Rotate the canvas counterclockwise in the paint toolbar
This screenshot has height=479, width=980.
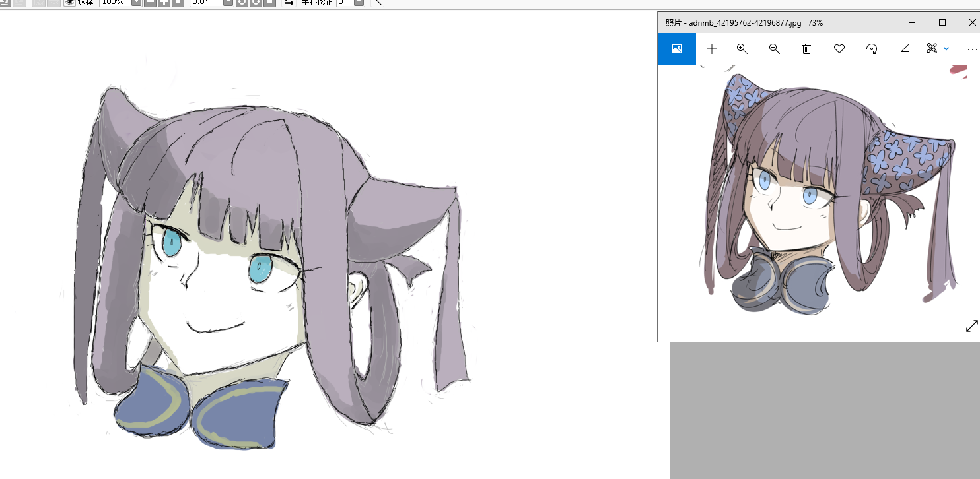point(241,2)
